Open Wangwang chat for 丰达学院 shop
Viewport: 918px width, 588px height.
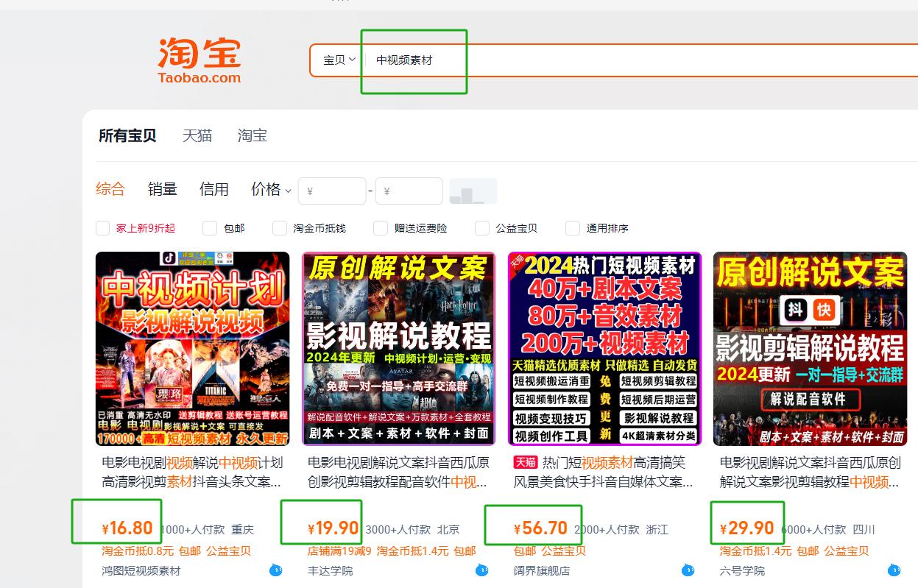click(x=481, y=570)
